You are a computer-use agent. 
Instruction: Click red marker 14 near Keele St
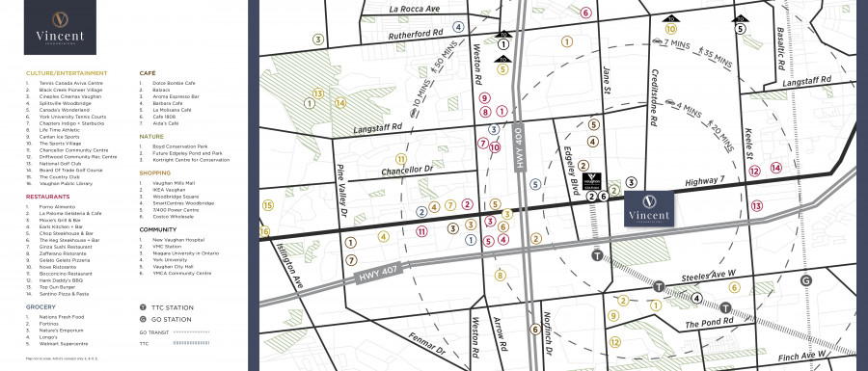pyautogui.click(x=776, y=168)
